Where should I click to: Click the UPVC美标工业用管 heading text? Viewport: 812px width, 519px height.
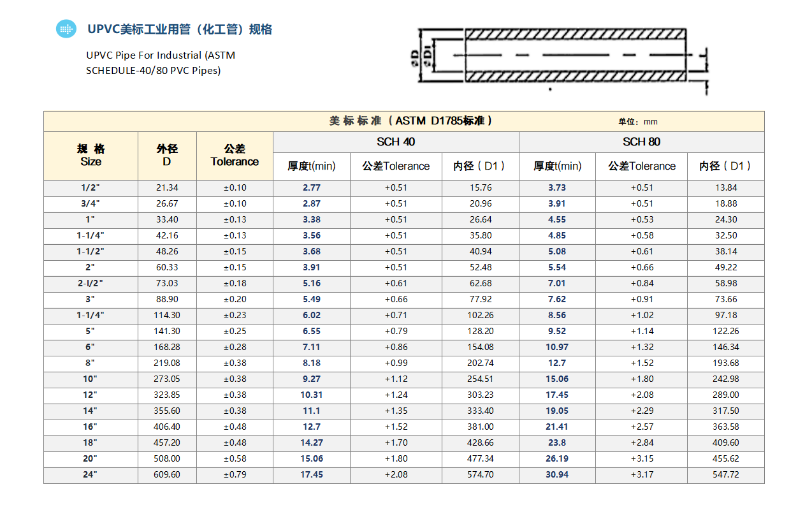point(180,29)
